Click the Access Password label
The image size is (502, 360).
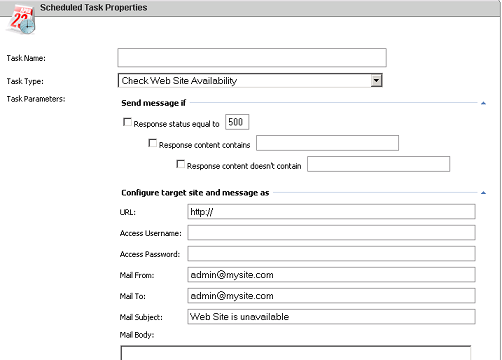click(150, 254)
